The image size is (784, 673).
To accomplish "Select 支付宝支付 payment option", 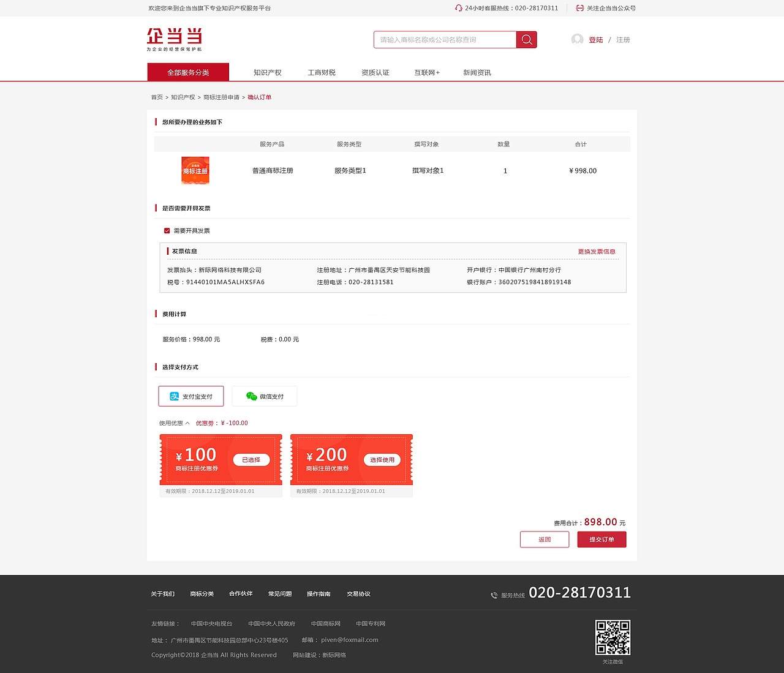I will [x=191, y=396].
